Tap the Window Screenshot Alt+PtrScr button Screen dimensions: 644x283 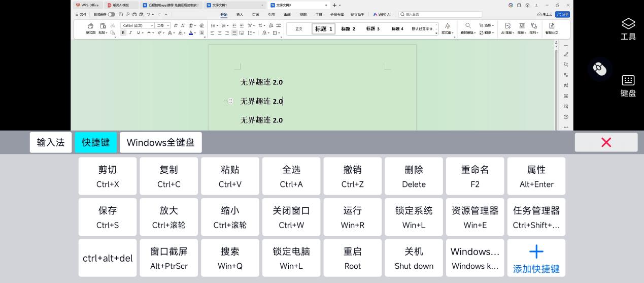point(169,258)
